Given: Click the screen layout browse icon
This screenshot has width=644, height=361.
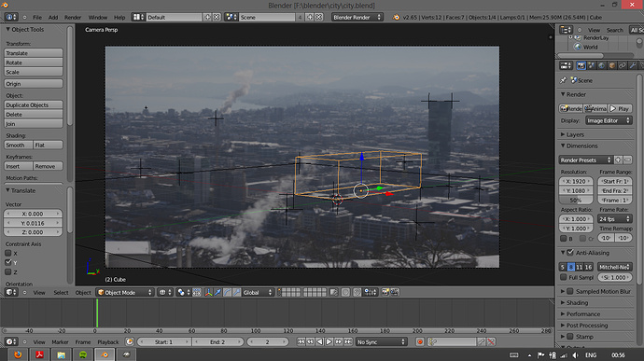Looking at the screenshot, I should tap(138, 17).
